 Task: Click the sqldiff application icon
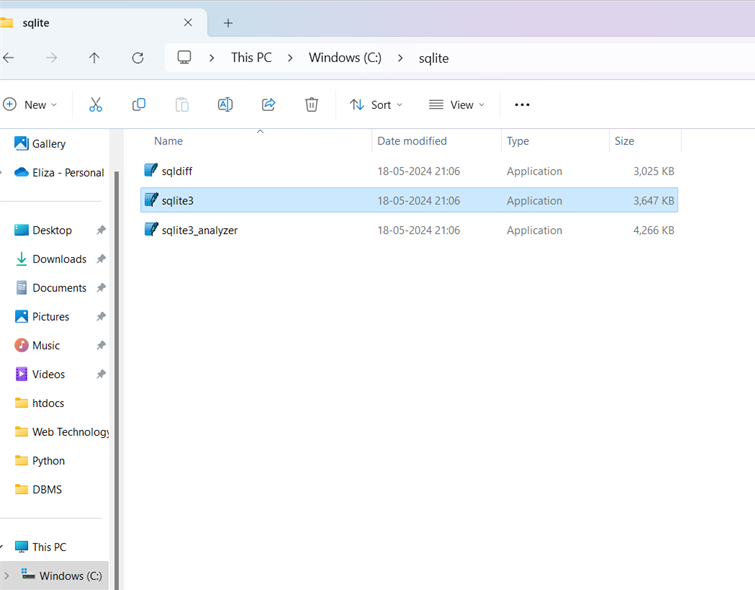[151, 170]
